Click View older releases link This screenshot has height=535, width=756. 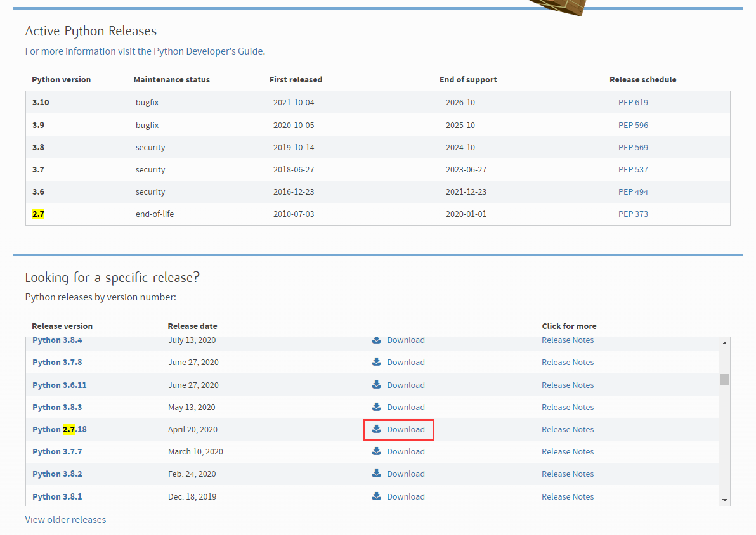click(65, 520)
